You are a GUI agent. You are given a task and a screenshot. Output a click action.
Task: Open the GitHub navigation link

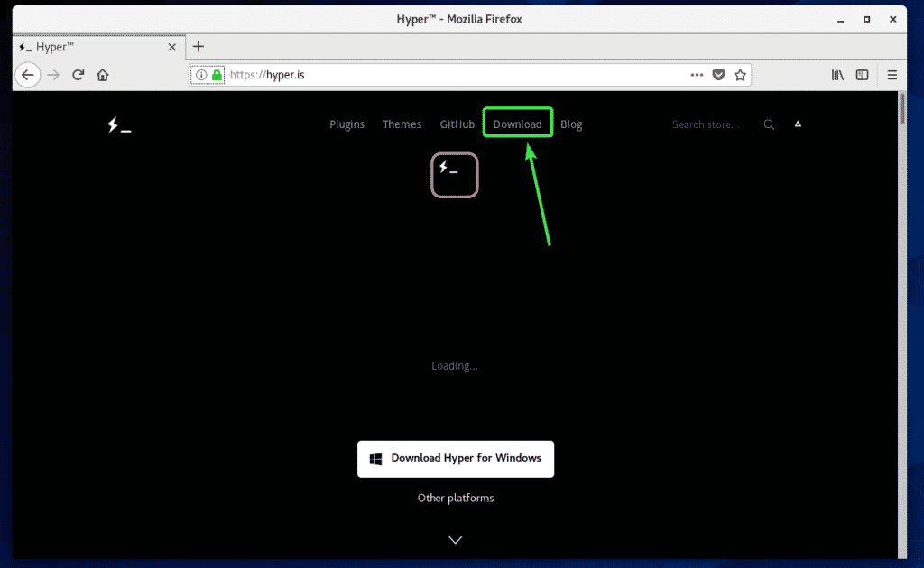click(457, 124)
